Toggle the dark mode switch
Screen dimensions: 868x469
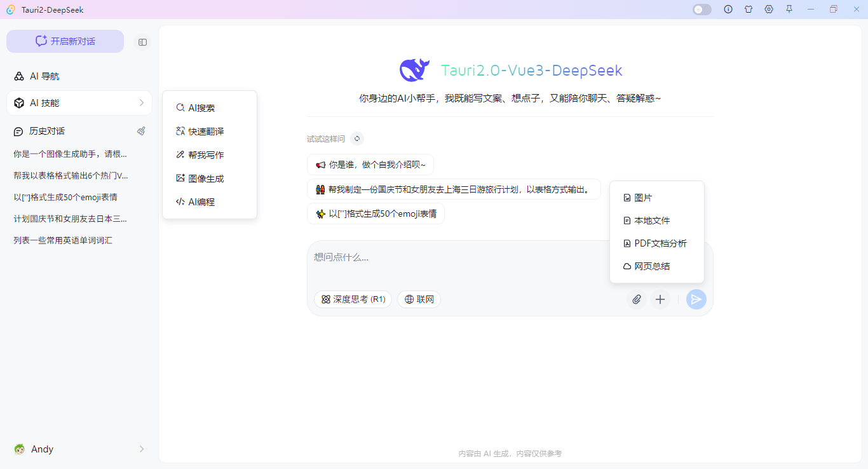click(702, 9)
